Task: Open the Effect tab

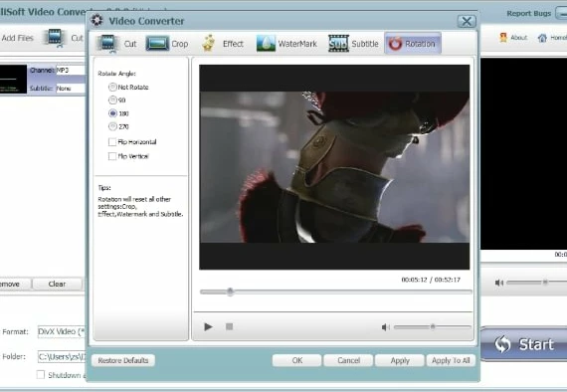Action: tap(223, 44)
